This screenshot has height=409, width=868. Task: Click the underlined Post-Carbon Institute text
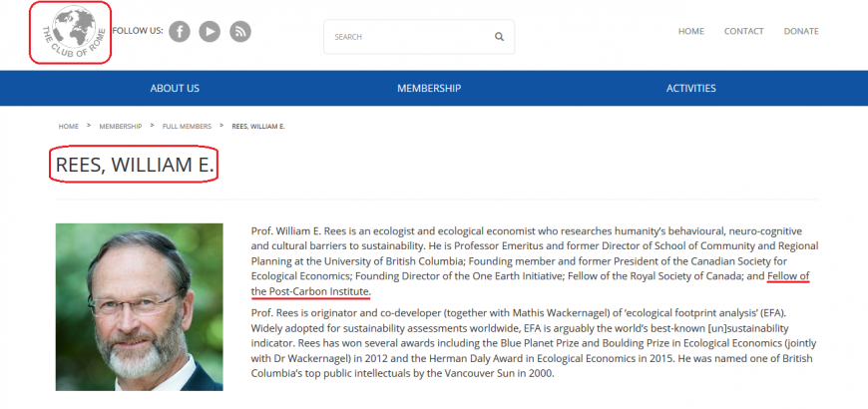click(x=320, y=291)
